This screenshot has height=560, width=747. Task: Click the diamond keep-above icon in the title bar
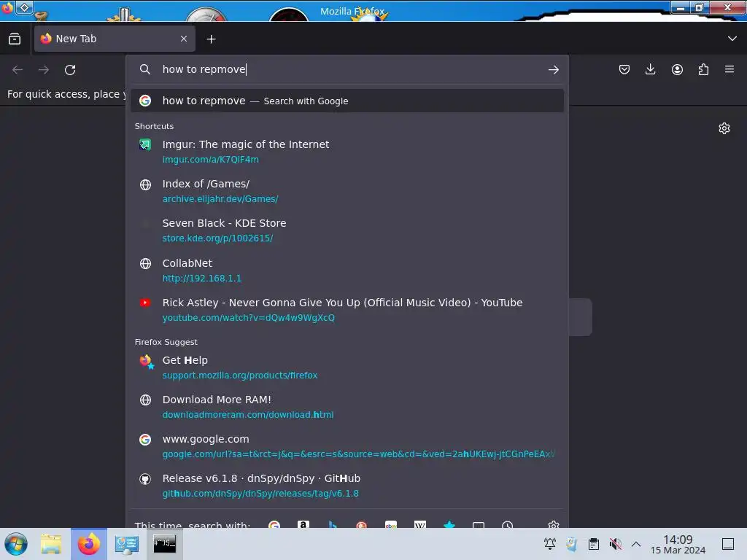pos(24,7)
